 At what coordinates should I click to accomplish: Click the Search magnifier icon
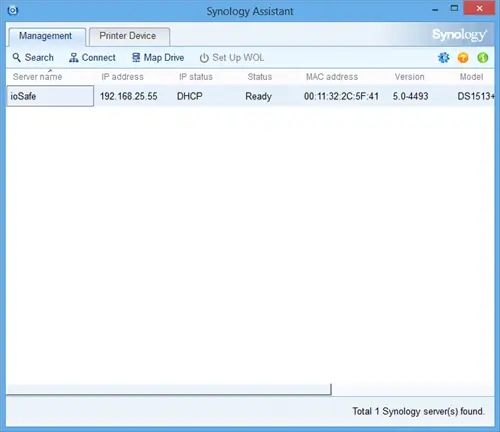pos(16,57)
